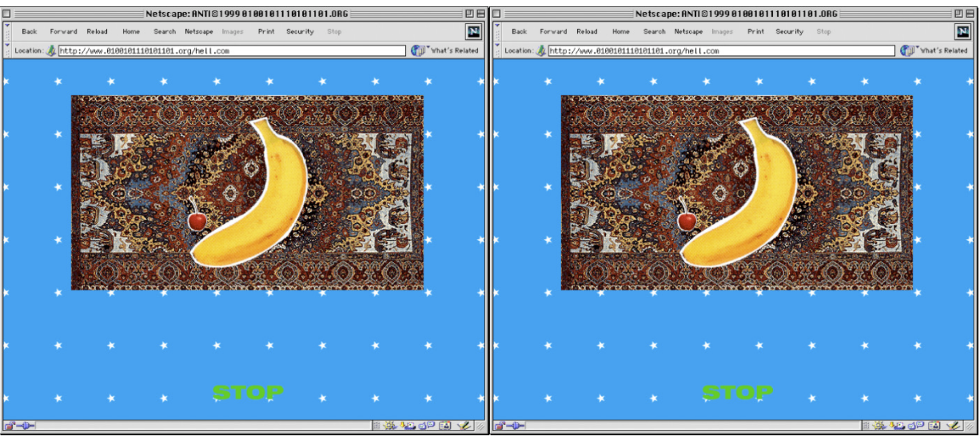The height and width of the screenshot is (436, 980).
Task: Toggle the zoom box in right window's title bar
Action: click(x=959, y=14)
